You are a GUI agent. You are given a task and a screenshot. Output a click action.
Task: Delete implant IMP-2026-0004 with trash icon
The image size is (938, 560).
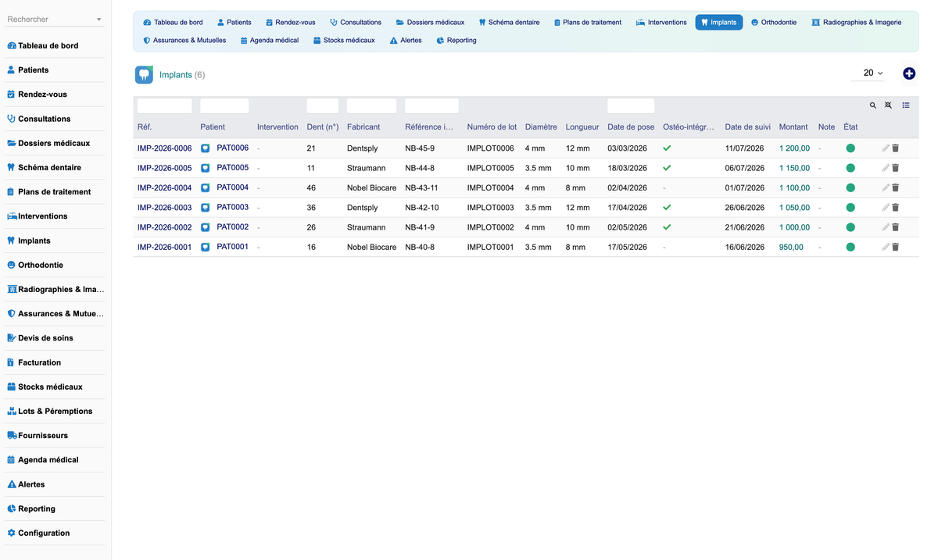click(x=896, y=187)
